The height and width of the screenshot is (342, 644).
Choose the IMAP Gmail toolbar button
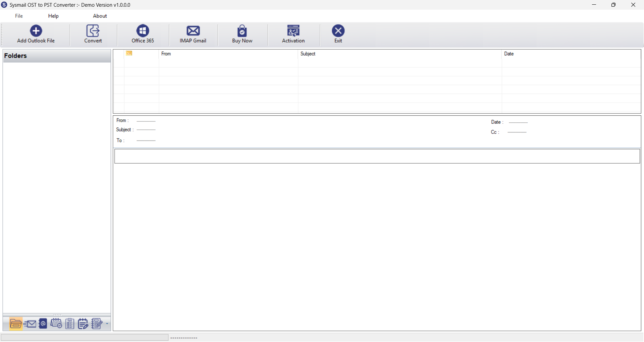(x=193, y=34)
